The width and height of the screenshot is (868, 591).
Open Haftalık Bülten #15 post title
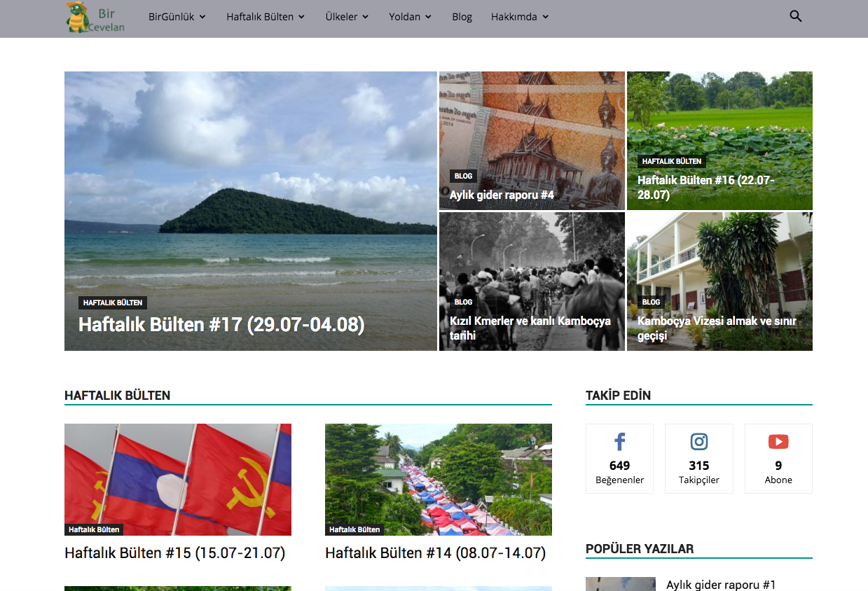pyautogui.click(x=175, y=553)
